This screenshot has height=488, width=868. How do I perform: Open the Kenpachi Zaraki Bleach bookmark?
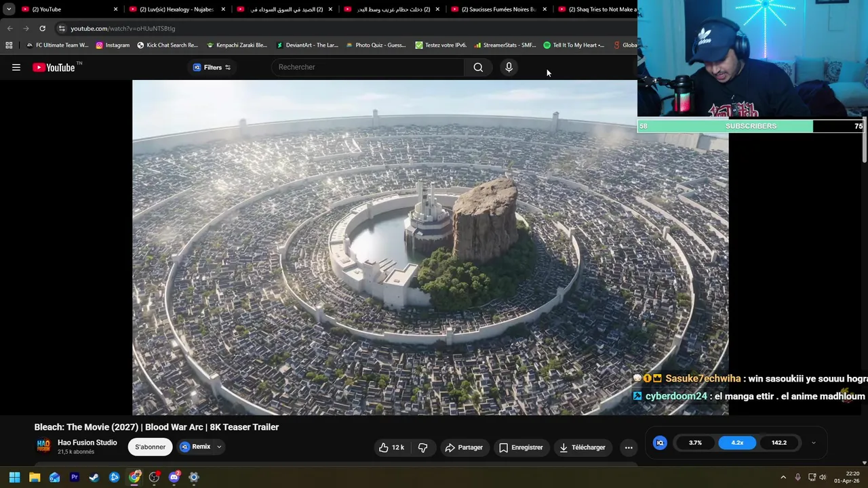(x=237, y=45)
